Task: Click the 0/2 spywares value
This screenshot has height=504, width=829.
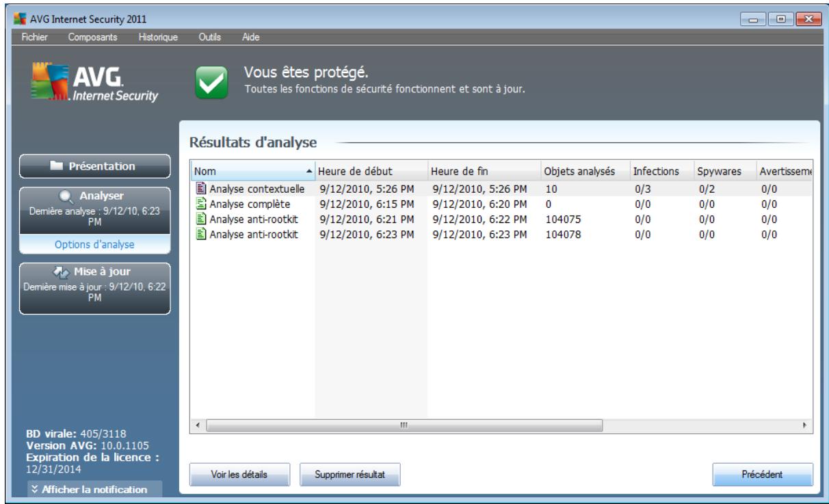Action: pos(705,189)
